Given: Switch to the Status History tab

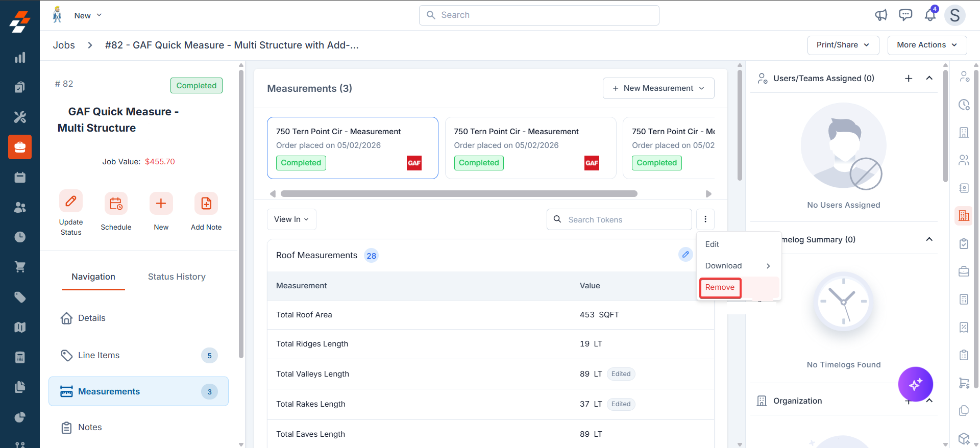Looking at the screenshot, I should point(177,277).
